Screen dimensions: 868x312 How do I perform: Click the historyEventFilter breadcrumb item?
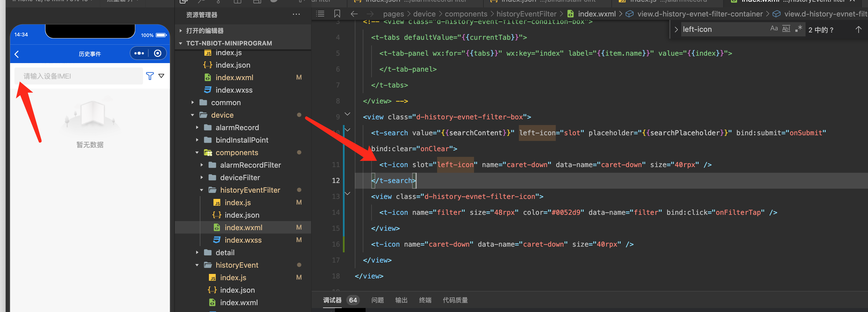pyautogui.click(x=526, y=14)
